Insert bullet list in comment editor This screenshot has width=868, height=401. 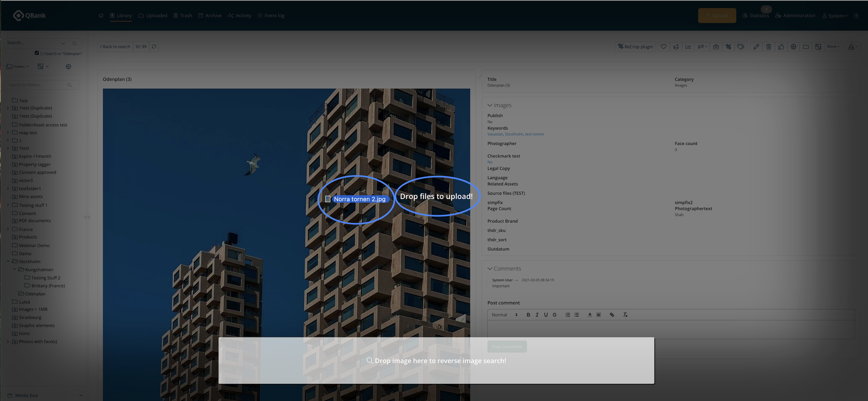point(577,315)
